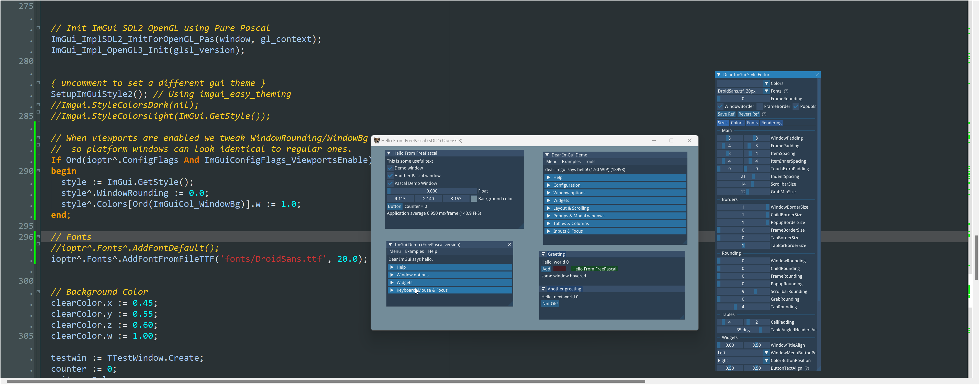Uncheck the Demo window checkbox

tap(390, 168)
